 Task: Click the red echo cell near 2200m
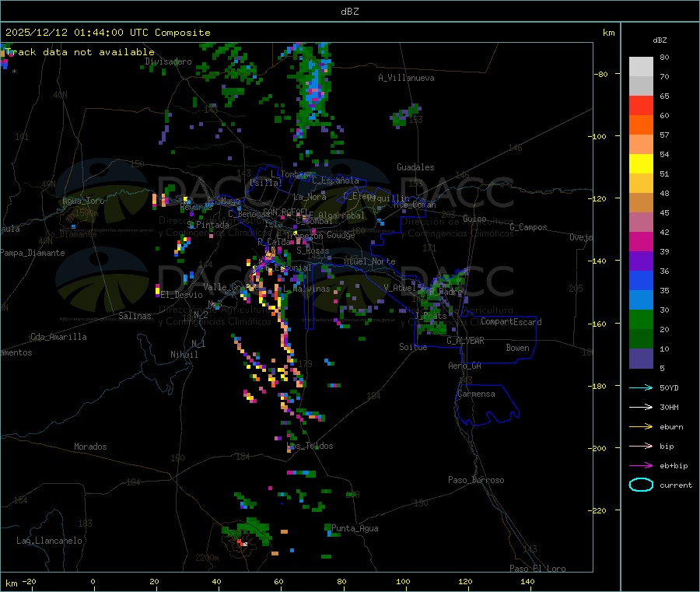click(240, 543)
